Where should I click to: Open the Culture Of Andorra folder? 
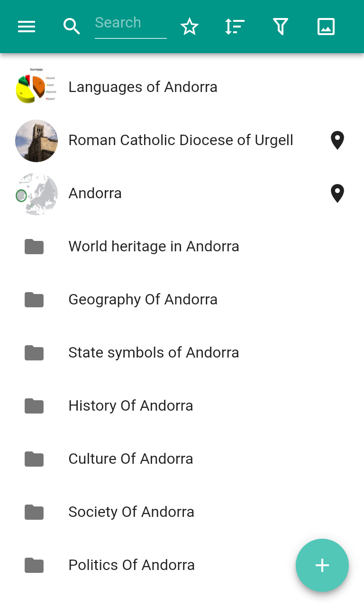[131, 459]
